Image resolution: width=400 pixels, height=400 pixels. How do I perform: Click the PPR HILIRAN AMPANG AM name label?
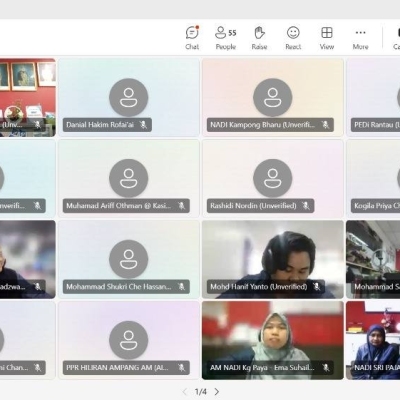pos(117,368)
